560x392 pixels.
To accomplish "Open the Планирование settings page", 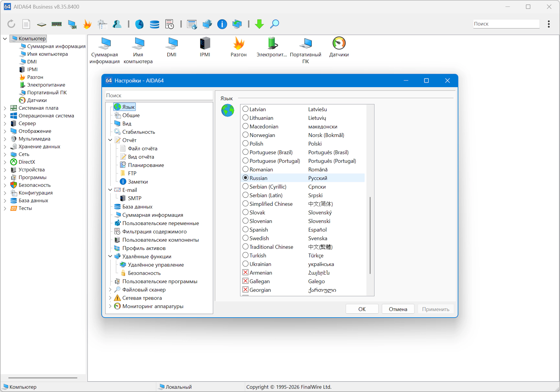I will 146,165.
